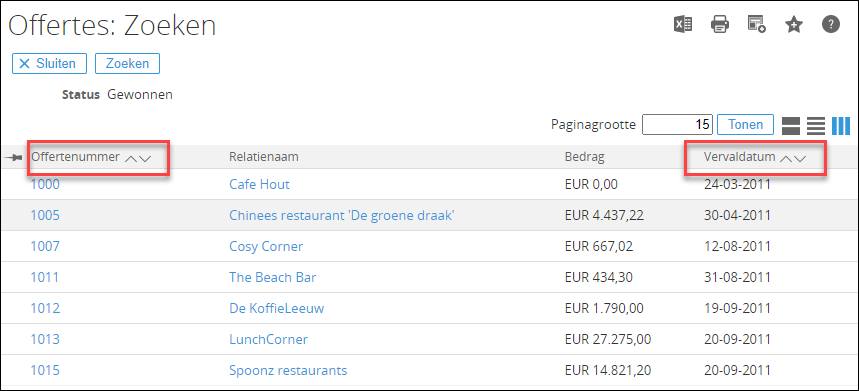
Task: Add page to favorites star
Action: point(794,25)
